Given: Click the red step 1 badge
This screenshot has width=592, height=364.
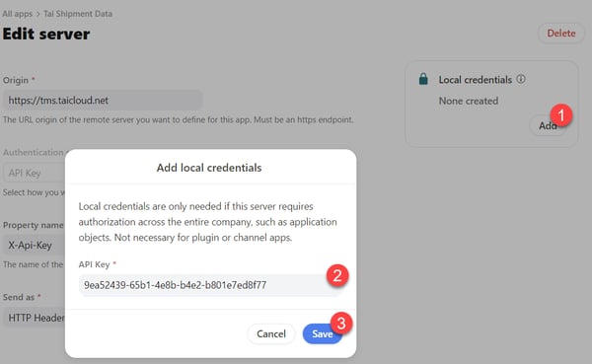Looking at the screenshot, I should tap(560, 115).
